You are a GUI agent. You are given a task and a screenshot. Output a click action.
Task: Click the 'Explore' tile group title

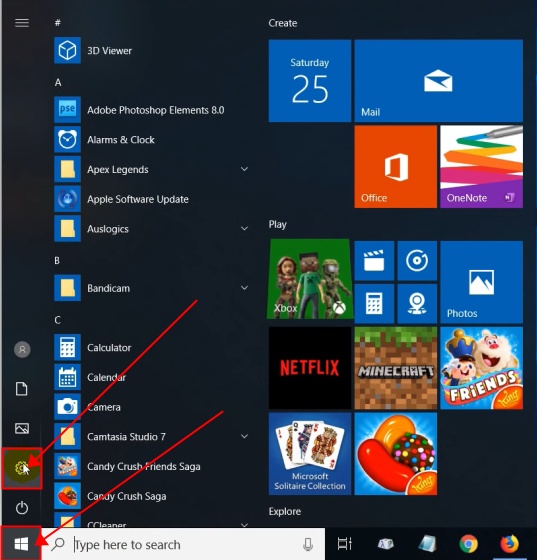(x=285, y=511)
